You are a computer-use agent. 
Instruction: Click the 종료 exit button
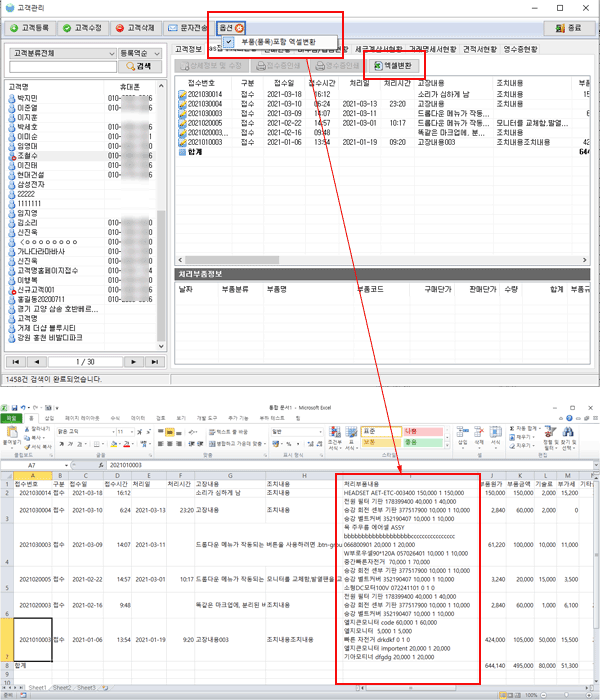[569, 28]
